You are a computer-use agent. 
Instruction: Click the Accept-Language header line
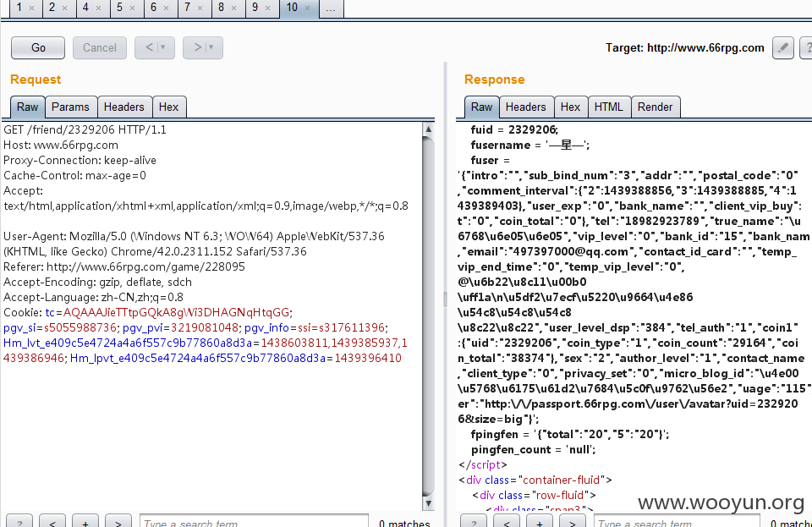[93, 297]
